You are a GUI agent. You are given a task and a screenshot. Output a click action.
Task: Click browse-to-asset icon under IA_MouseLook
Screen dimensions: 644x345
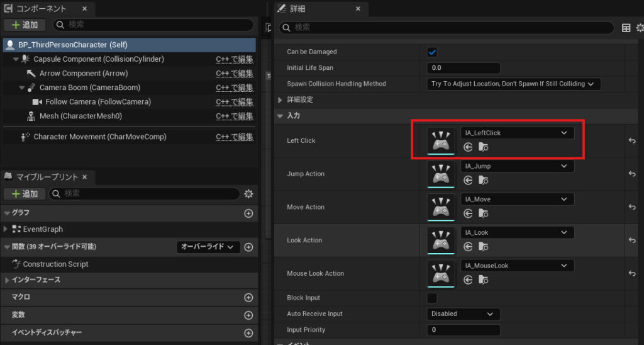point(483,280)
